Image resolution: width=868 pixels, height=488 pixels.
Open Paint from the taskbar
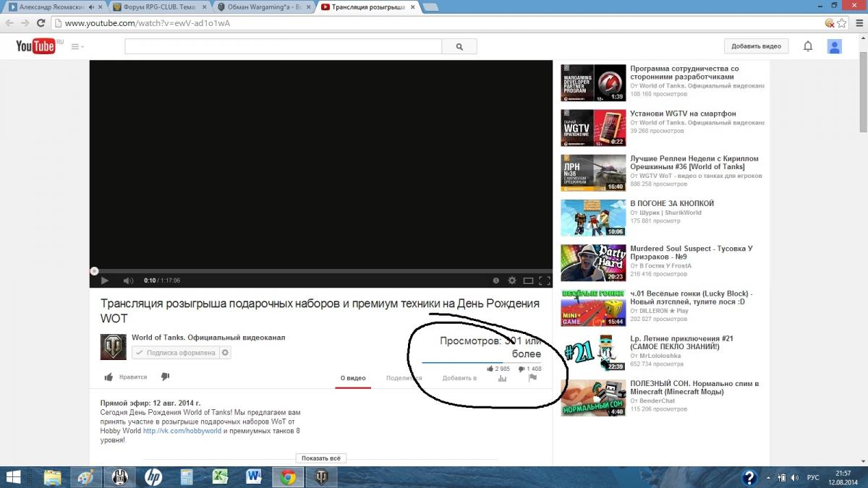click(86, 477)
